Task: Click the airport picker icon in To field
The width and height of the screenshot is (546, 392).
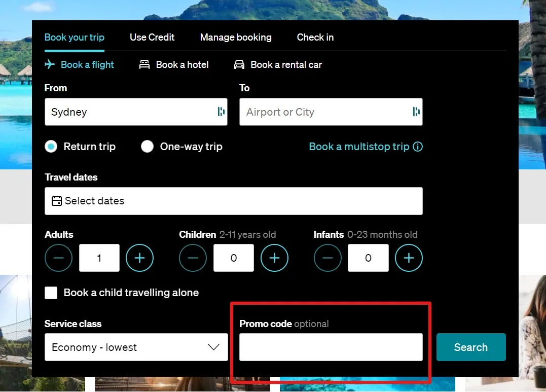Action: [416, 112]
